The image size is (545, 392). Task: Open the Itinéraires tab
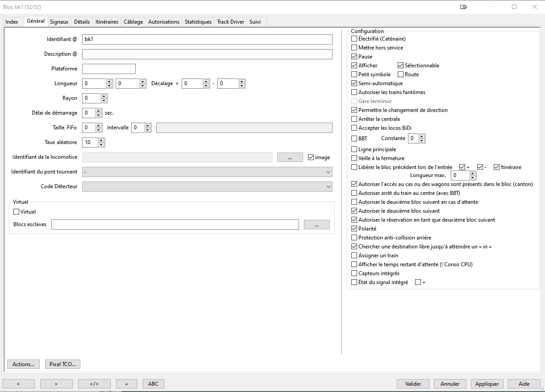tap(107, 22)
